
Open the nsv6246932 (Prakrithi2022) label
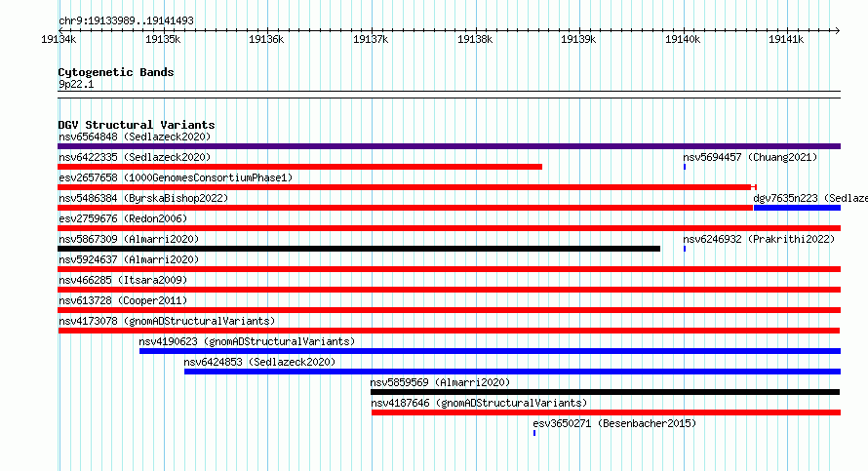click(x=759, y=239)
